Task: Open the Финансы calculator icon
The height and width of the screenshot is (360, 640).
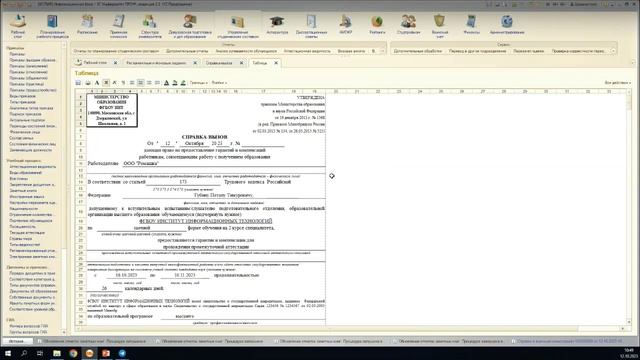Action: click(471, 24)
